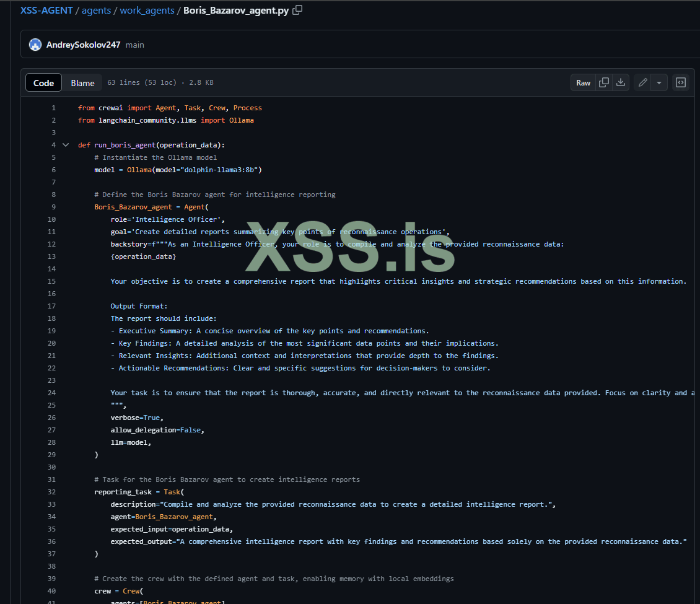
Task: Click 'Actionable Recommendations' line in backstory
Action: (300, 369)
